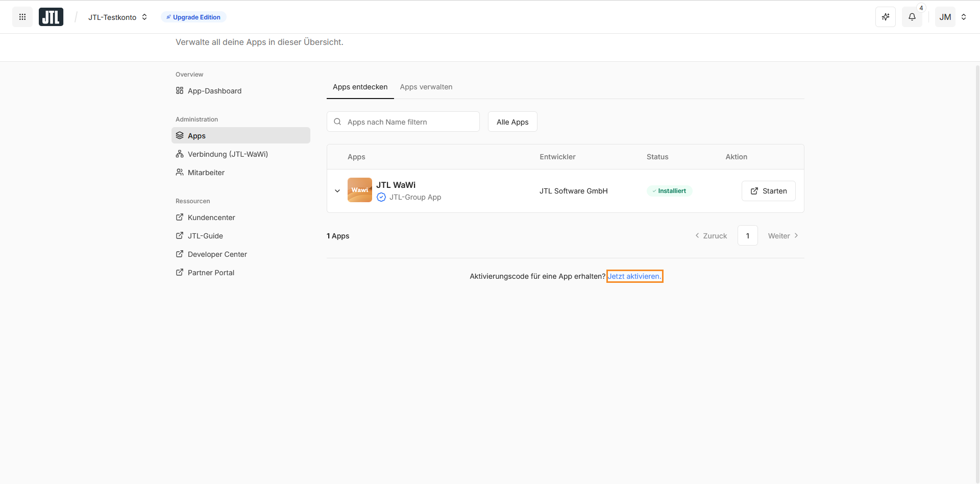Click the JTL WaWi app icon

(360, 190)
